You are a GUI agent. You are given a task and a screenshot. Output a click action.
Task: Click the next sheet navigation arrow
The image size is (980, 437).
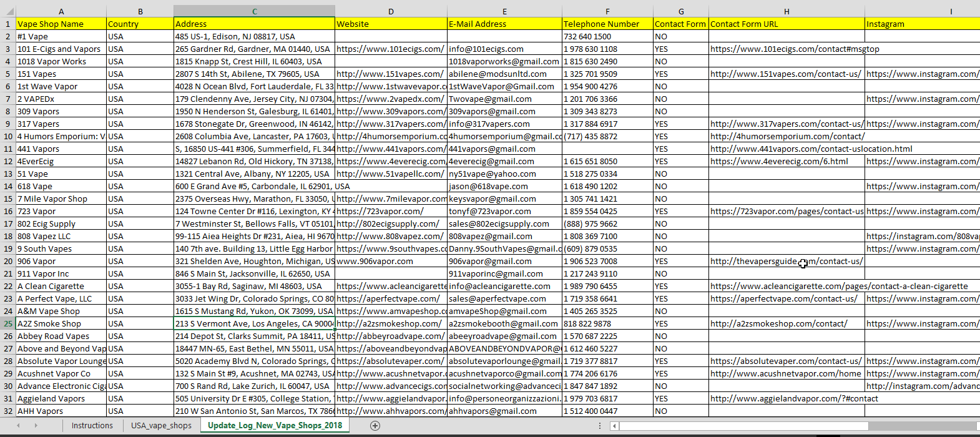click(x=36, y=426)
